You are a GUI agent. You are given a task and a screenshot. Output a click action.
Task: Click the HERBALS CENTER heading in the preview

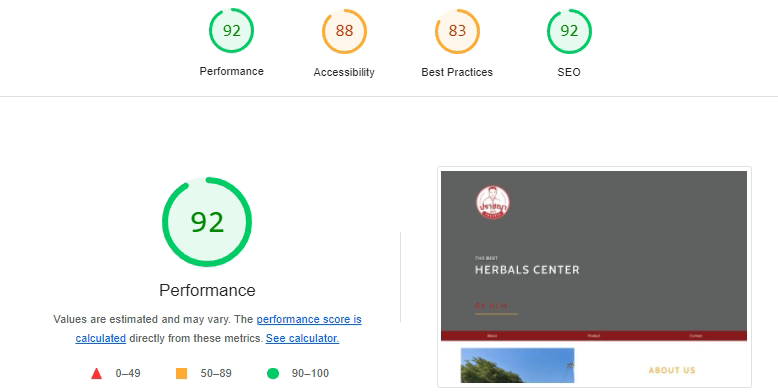(527, 270)
